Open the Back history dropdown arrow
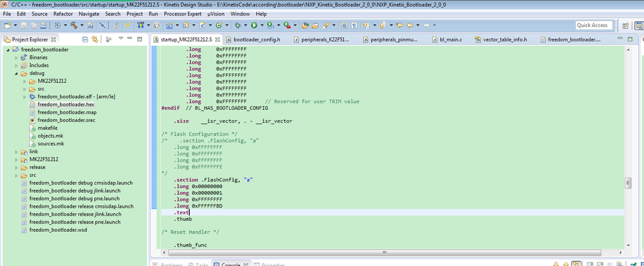This screenshot has width=644, height=266. click(x=418, y=25)
